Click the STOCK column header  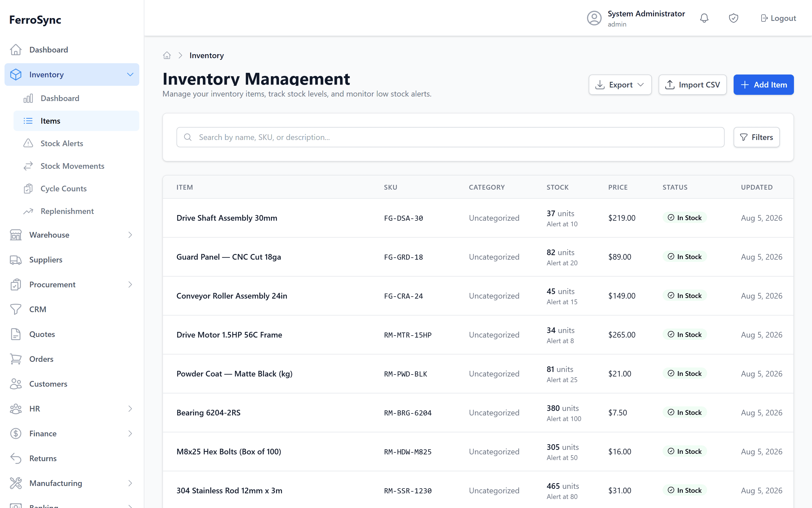click(x=558, y=187)
